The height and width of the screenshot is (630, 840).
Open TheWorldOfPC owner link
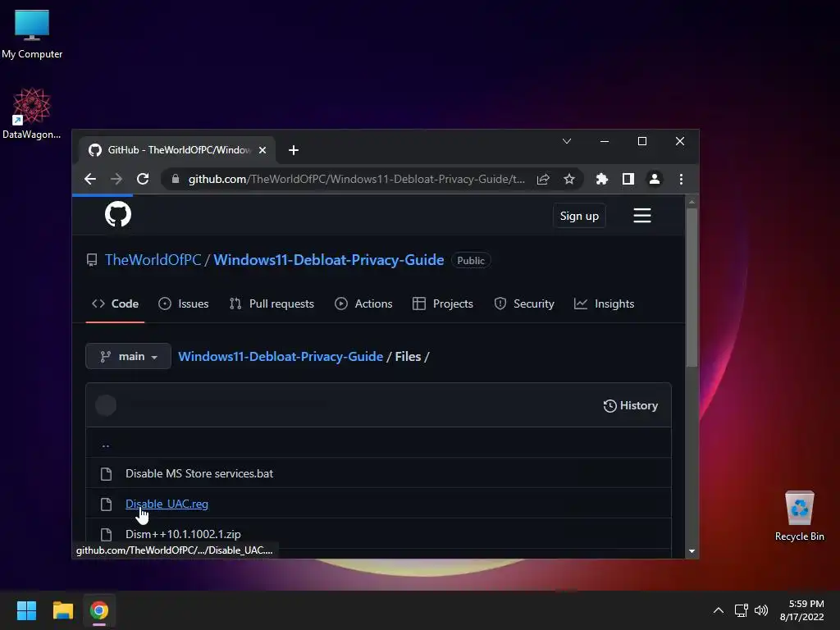pyautogui.click(x=153, y=260)
